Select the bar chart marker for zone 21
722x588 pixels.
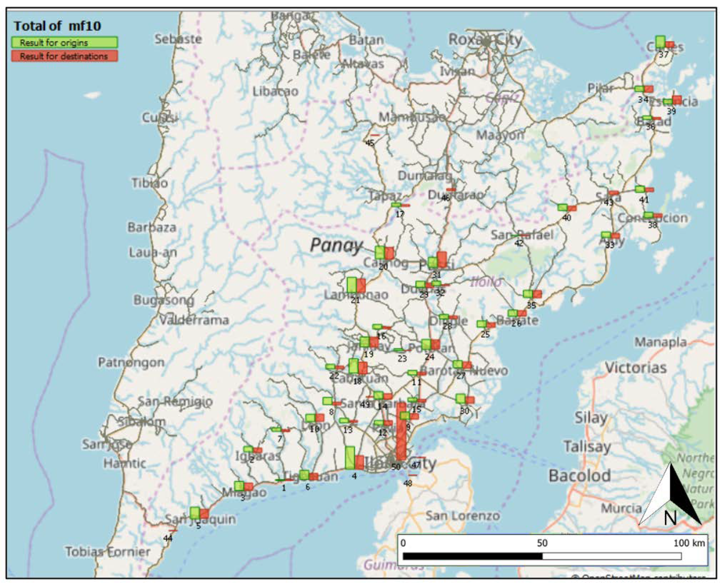(x=356, y=286)
